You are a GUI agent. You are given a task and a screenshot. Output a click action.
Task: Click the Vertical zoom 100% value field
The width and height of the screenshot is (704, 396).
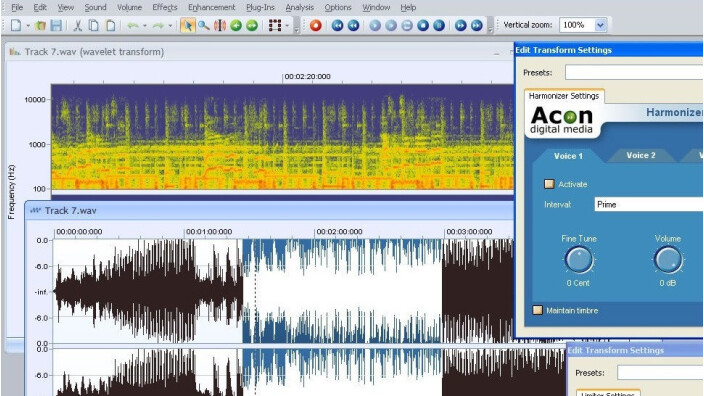pyautogui.click(x=577, y=25)
